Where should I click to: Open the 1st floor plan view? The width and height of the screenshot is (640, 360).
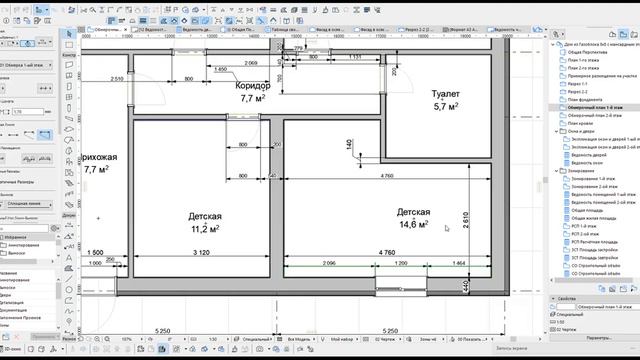coord(584,60)
